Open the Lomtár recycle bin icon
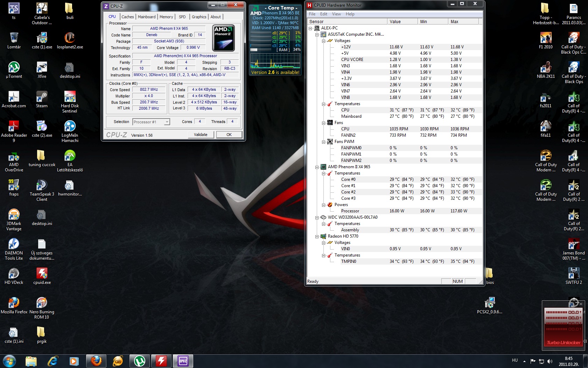Viewport: 588px width, 368px height. 14,41
